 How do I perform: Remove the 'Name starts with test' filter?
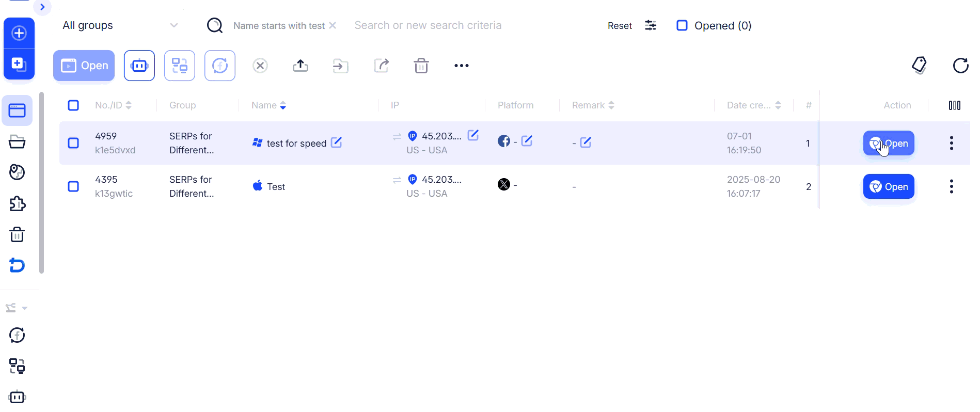coord(333,25)
